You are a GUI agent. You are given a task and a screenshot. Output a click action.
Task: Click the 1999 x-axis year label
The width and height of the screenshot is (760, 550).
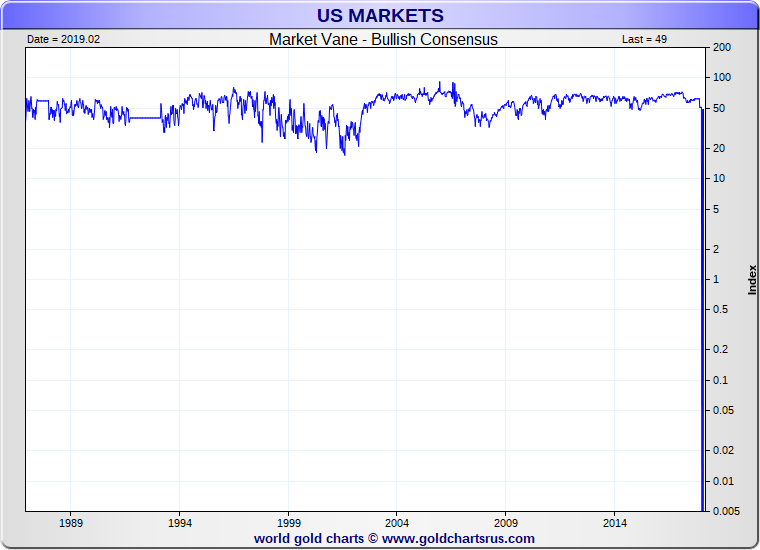point(289,523)
